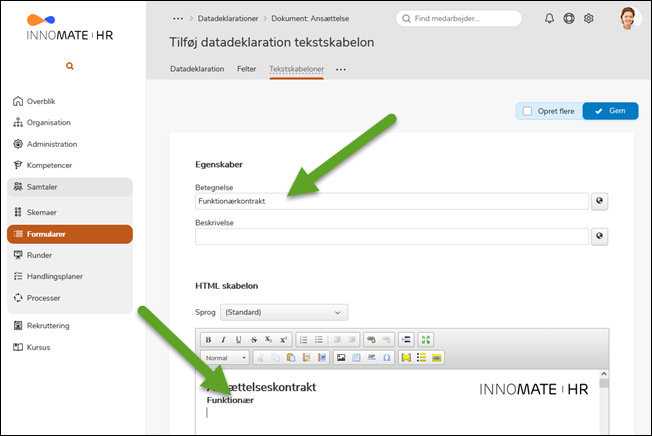Click the insert image icon
Image resolution: width=652 pixels, height=436 pixels.
[341, 357]
